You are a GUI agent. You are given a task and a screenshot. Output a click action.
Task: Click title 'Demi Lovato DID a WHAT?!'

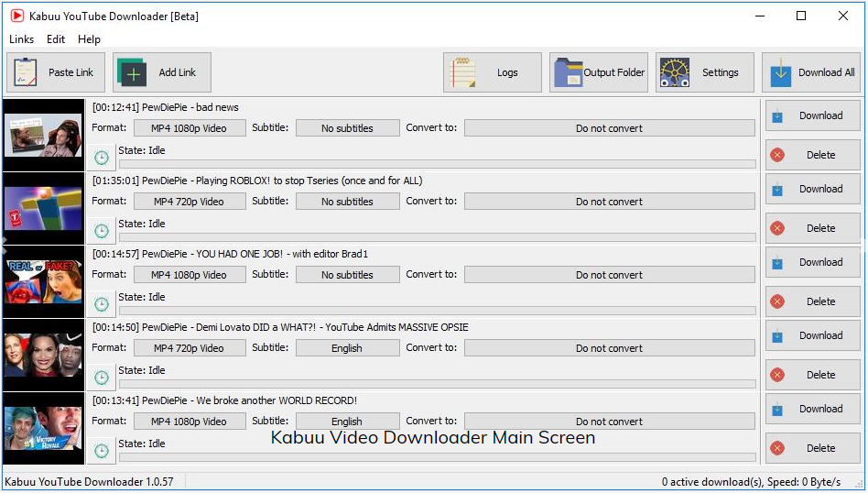tap(256, 327)
